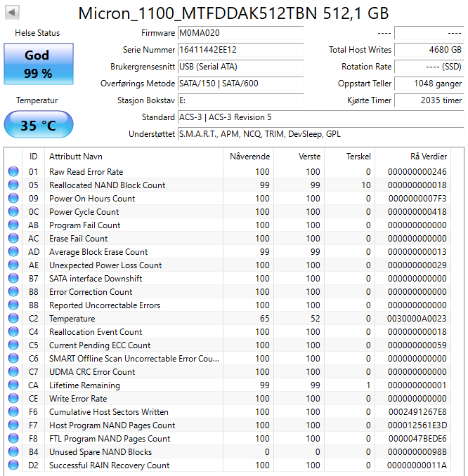This screenshot has height=476, width=468.
Task: Click the Rå Verdier column header
Action: pos(428,156)
